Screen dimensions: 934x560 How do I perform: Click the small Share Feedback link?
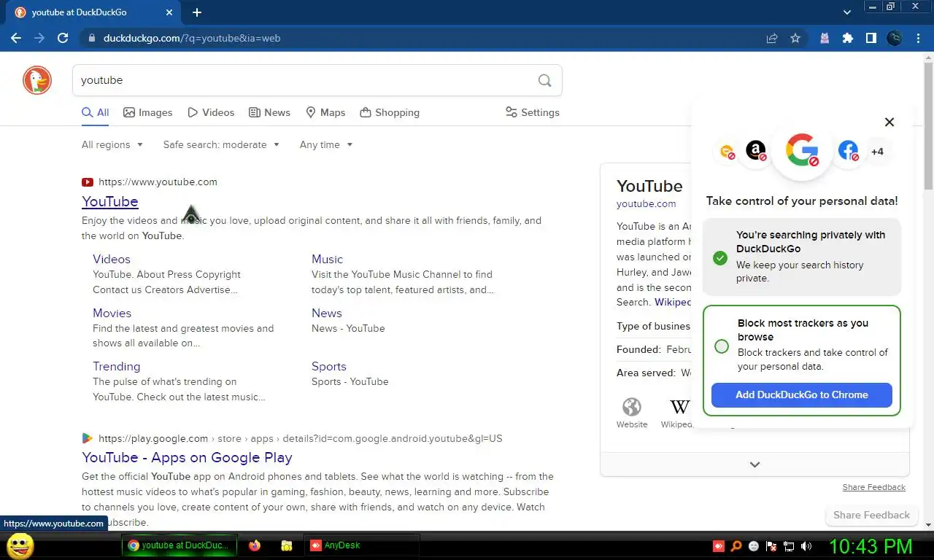click(874, 487)
